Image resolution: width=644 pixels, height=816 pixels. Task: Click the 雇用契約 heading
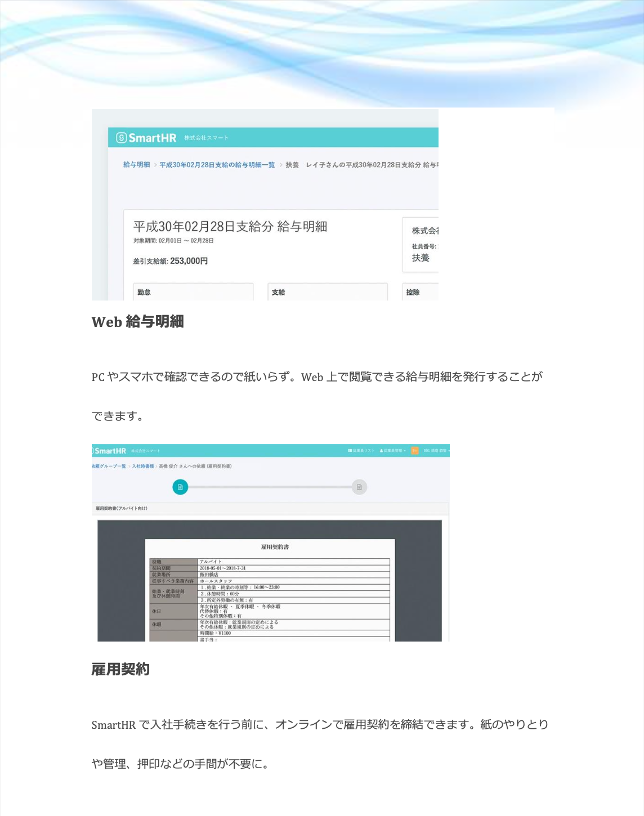(120, 669)
